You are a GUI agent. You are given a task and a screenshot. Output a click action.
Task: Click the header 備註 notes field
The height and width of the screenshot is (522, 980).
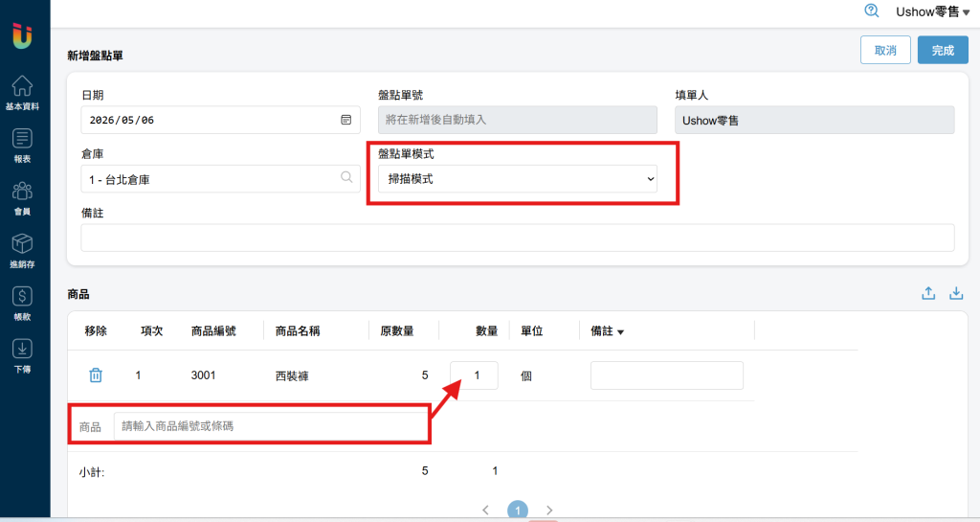(518, 238)
